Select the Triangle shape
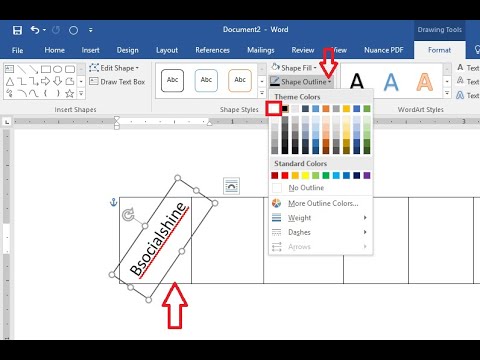The height and width of the screenshot is (360, 480). pyautogui.click(x=10, y=81)
